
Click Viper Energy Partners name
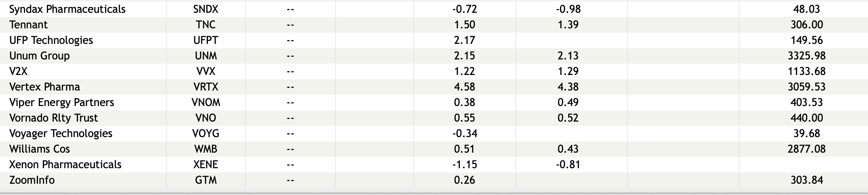pyautogui.click(x=61, y=102)
